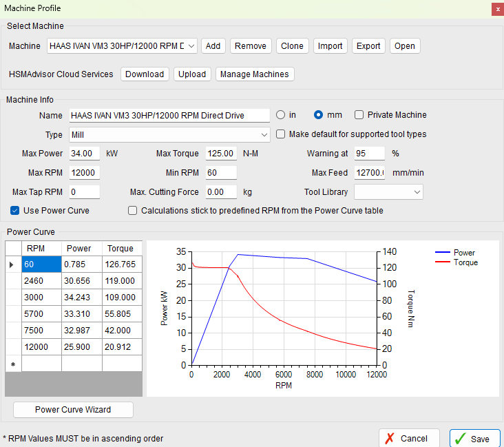Select the row indicator arrow for 60 RPM

tap(12, 264)
